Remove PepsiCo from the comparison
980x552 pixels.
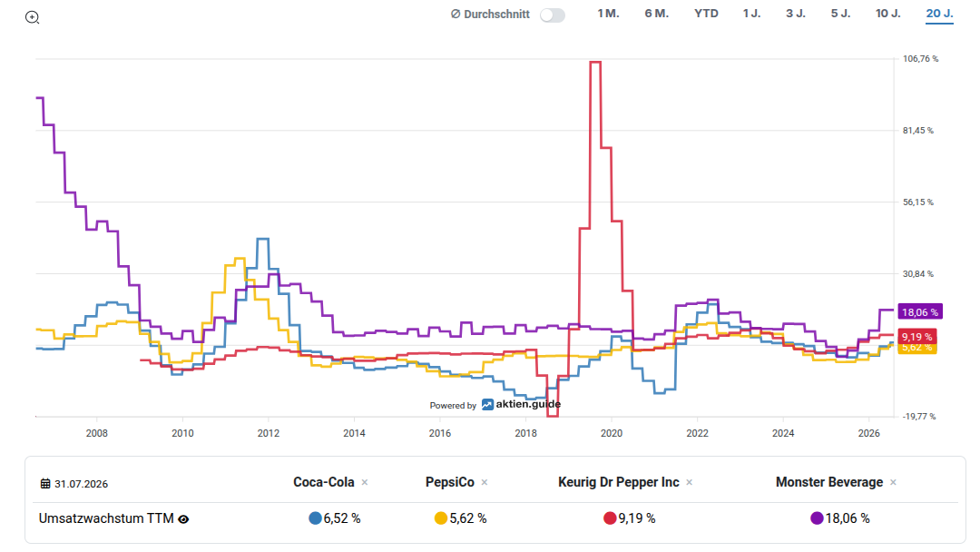tap(485, 483)
